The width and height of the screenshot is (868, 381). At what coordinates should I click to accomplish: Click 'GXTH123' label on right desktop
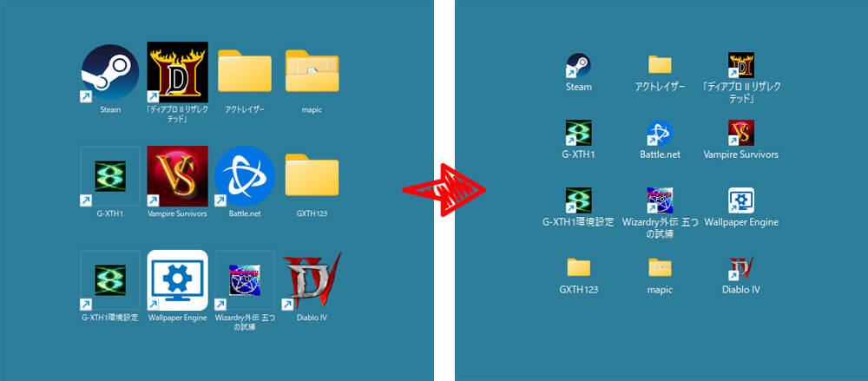click(x=578, y=290)
